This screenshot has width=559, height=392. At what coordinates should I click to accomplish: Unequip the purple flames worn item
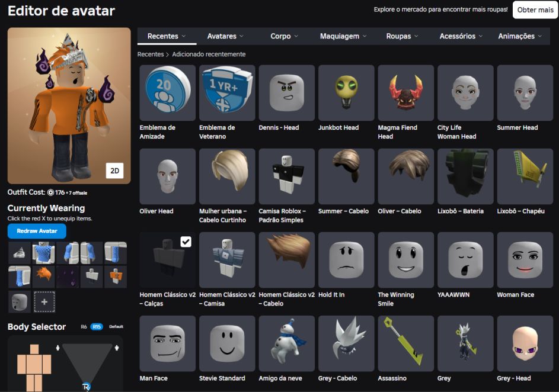pos(68,277)
